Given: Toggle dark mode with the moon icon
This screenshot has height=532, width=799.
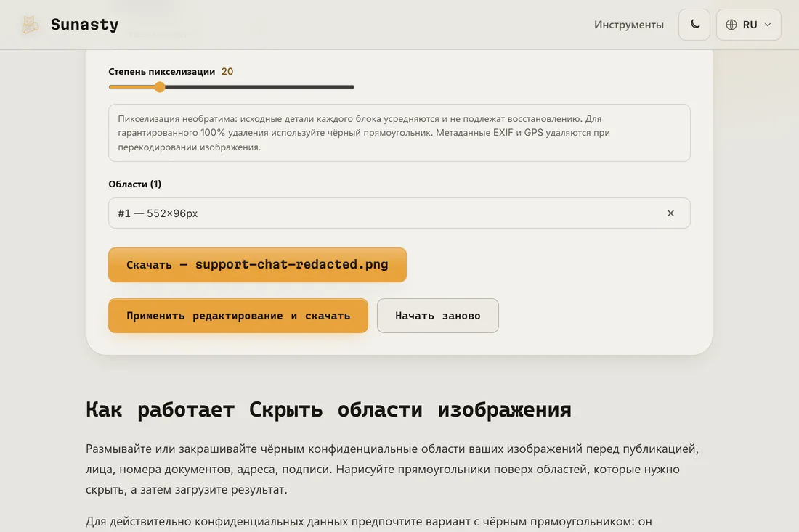Looking at the screenshot, I should (x=694, y=25).
